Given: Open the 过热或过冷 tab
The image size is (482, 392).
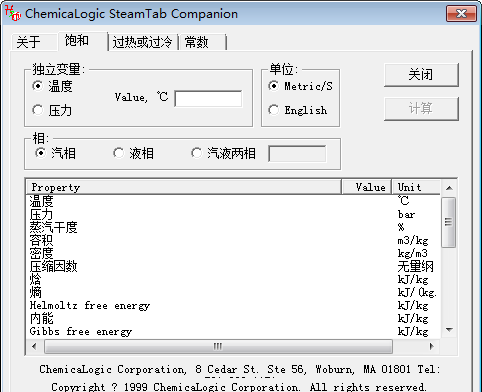Looking at the screenshot, I should (x=142, y=42).
